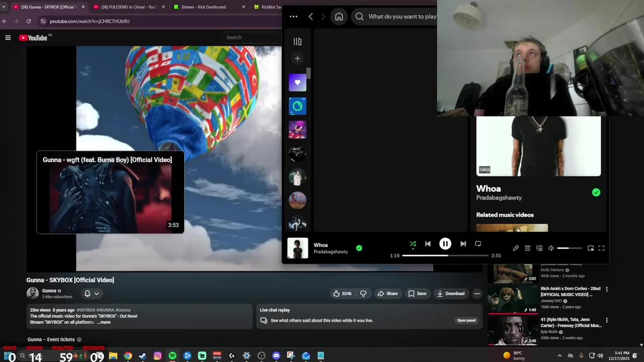Open the Spotify queue
The width and height of the screenshot is (644, 362).
tap(527, 248)
